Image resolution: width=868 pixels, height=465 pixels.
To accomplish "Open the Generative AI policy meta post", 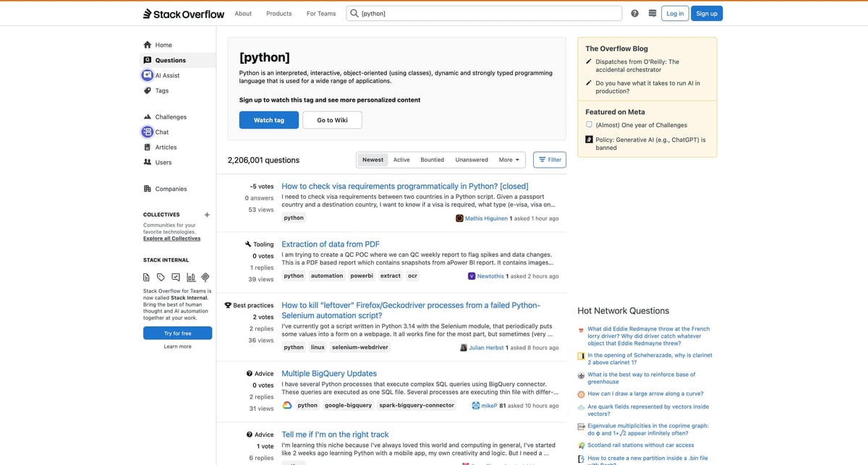I will (650, 143).
